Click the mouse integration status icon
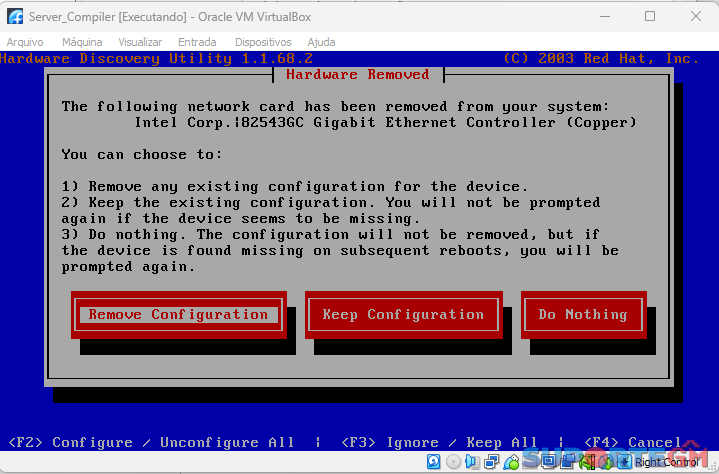The height and width of the screenshot is (474, 719). [605, 462]
